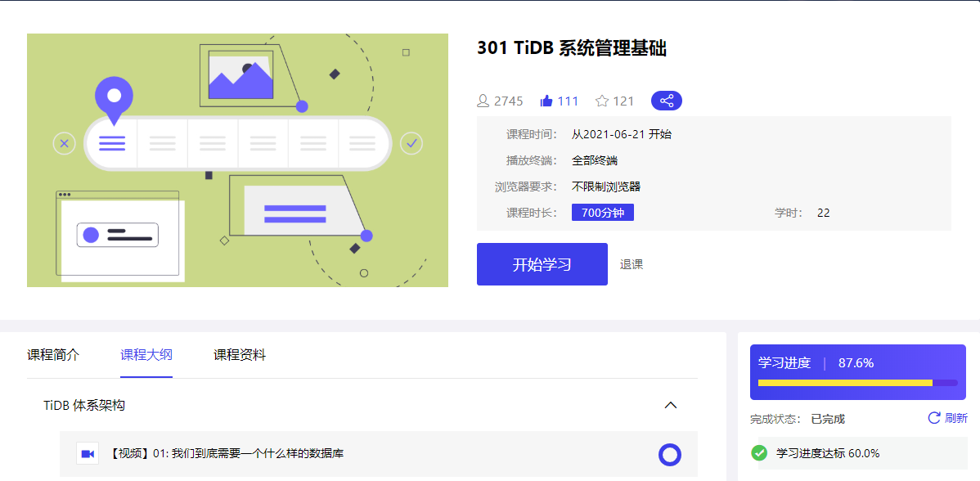This screenshot has width=980, height=481.
Task: Click the green checkmark next to 学习进度达标
Action: point(759,453)
